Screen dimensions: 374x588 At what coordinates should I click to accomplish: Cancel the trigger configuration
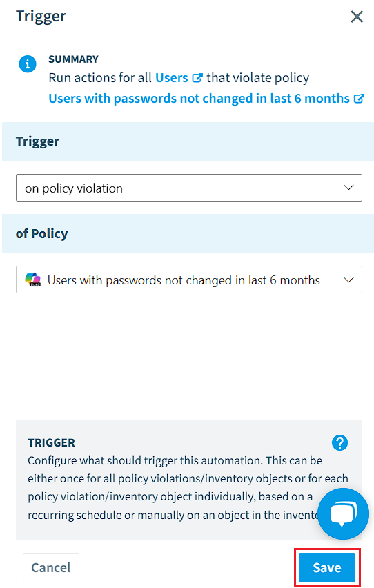tap(51, 567)
